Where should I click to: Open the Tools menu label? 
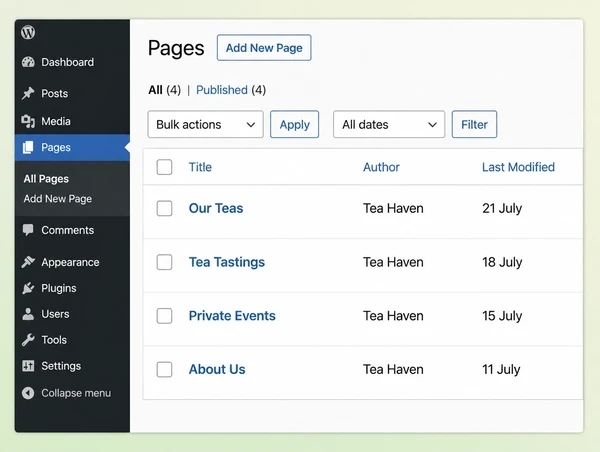pyautogui.click(x=54, y=340)
